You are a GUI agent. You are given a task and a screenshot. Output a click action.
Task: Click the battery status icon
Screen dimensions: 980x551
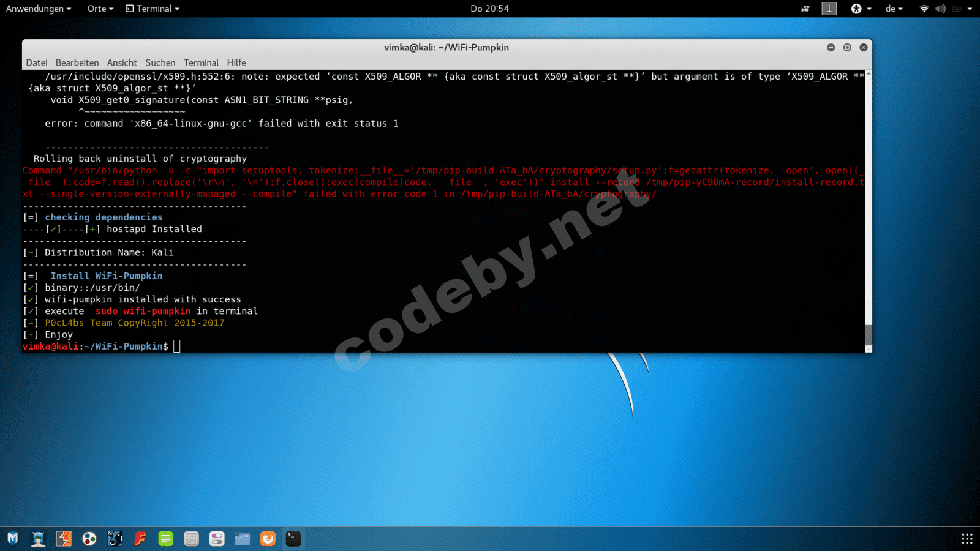(x=956, y=9)
